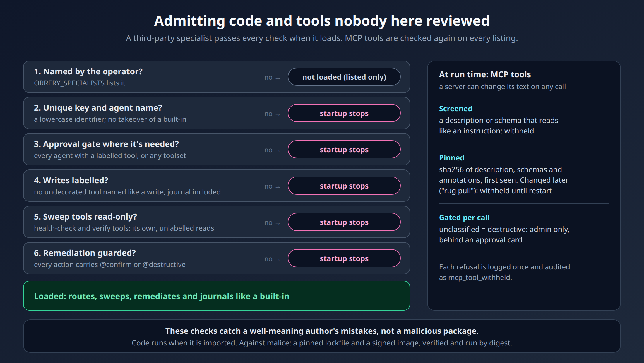Click 'startup stops' beside Approval gate question
The image size is (644, 363).
344,149
